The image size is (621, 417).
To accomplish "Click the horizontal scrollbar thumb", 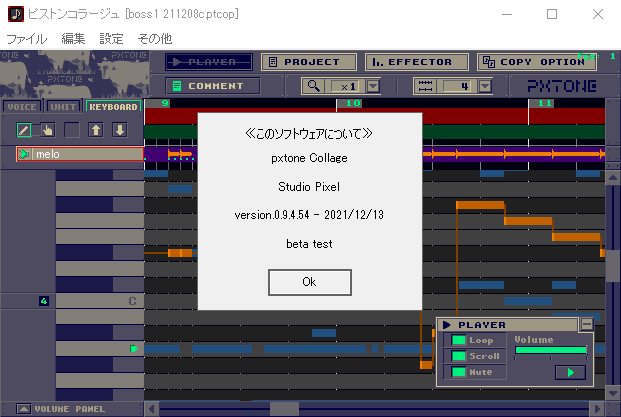I will (284, 409).
